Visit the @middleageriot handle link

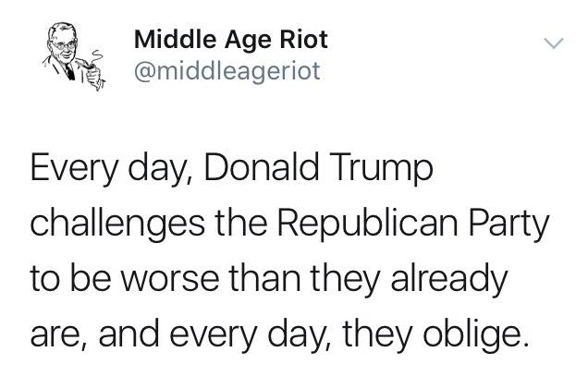tap(227, 71)
